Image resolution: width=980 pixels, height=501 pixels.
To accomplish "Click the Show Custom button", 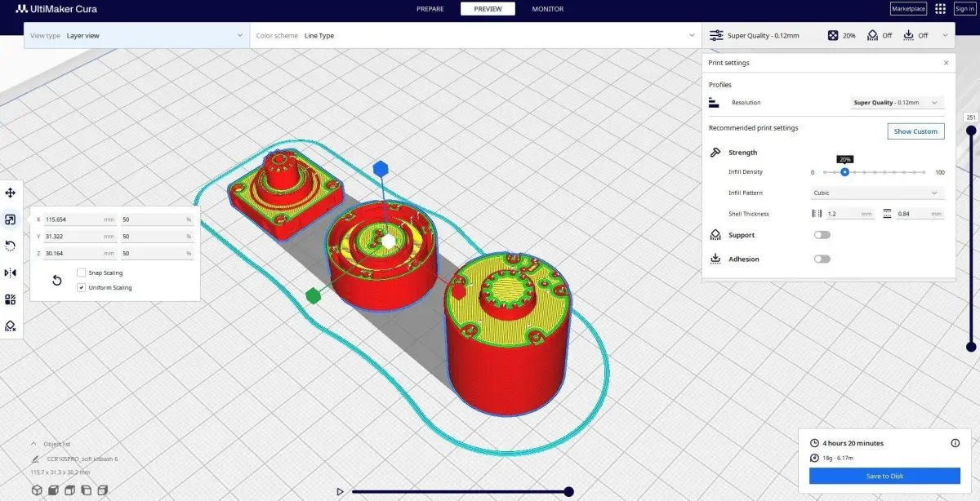I will click(915, 131).
